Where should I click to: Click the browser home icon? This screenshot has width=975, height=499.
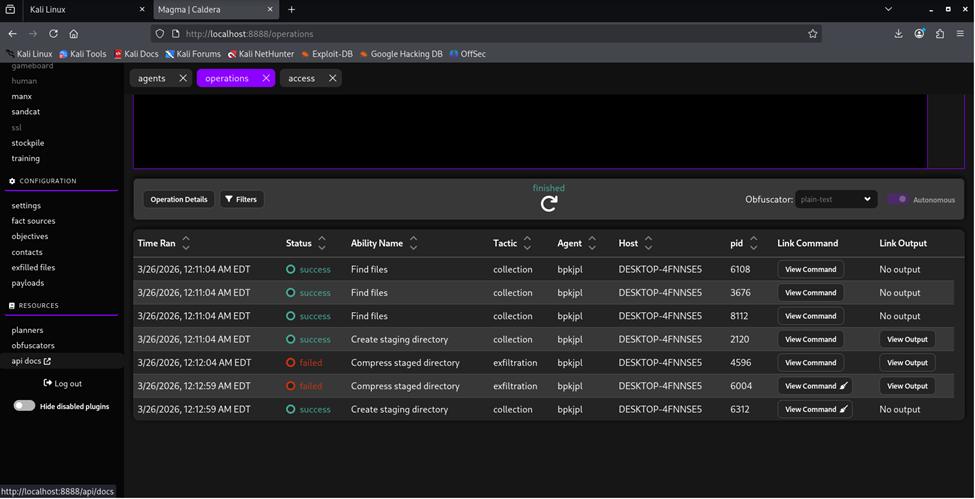74,33
